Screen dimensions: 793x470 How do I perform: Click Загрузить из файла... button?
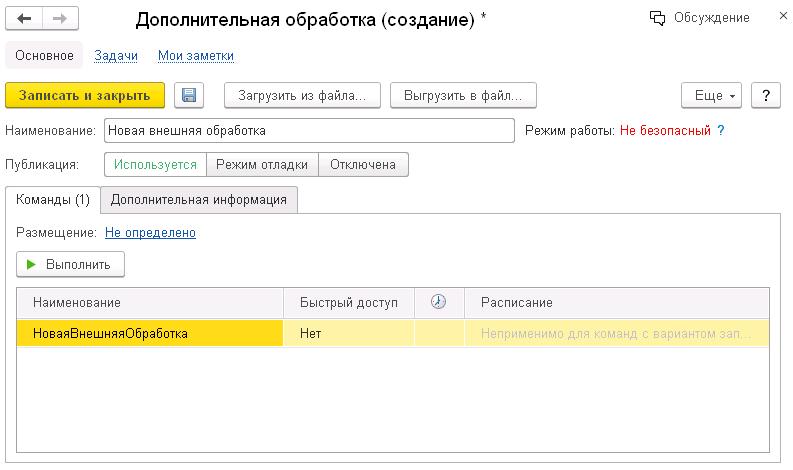(302, 95)
